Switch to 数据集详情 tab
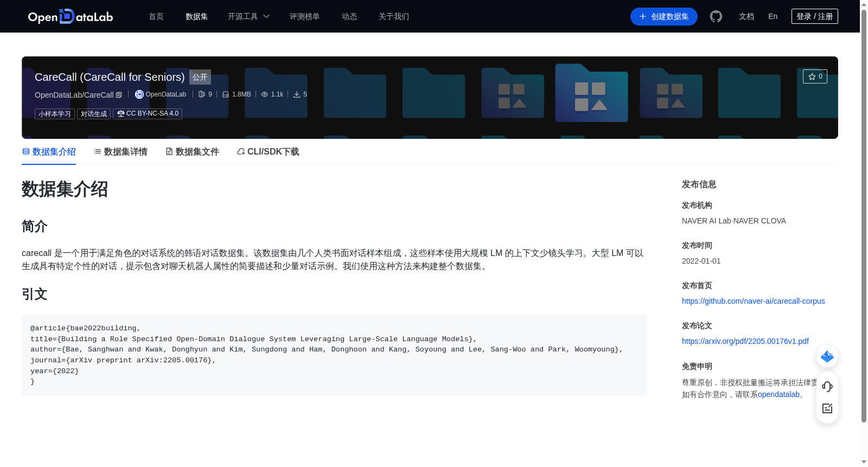Screen dimensions: 868x467 (x=120, y=152)
